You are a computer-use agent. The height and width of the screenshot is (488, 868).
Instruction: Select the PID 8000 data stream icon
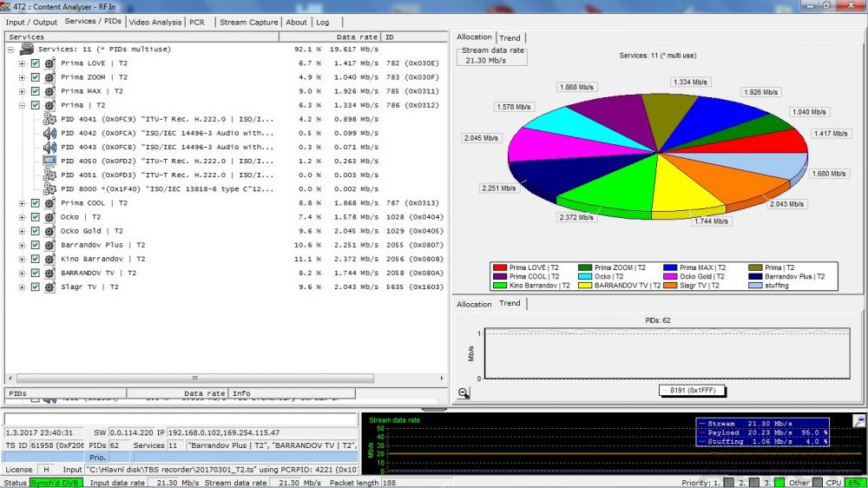point(49,189)
